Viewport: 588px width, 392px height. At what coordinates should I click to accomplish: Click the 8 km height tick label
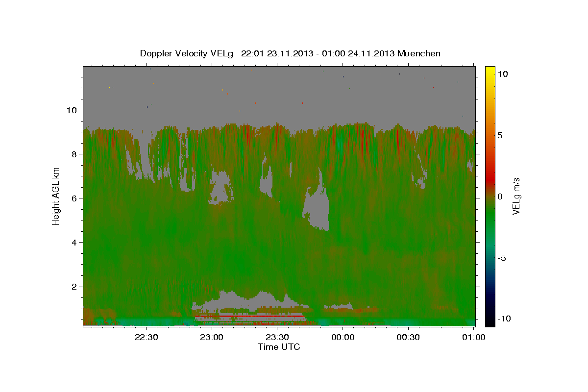coord(75,154)
